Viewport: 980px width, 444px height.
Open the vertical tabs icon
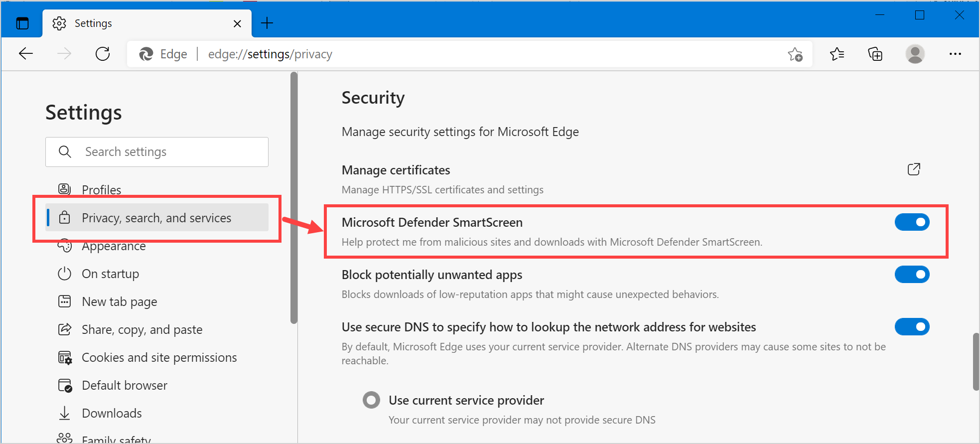click(x=22, y=23)
